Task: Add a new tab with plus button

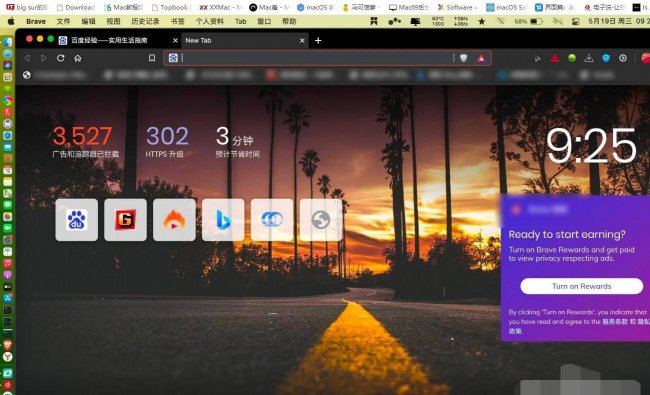Action: pos(318,40)
